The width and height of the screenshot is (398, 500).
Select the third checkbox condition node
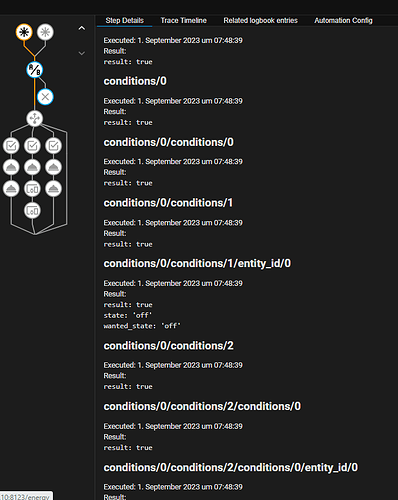pyautogui.click(x=53, y=146)
